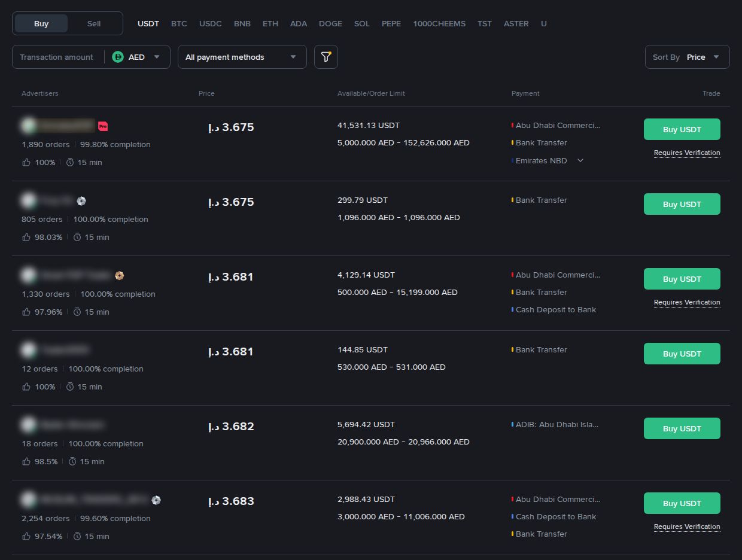The height and width of the screenshot is (560, 742).
Task: Click the ADIB: Abu Dhabi Isla... payment label
Action: click(557, 424)
